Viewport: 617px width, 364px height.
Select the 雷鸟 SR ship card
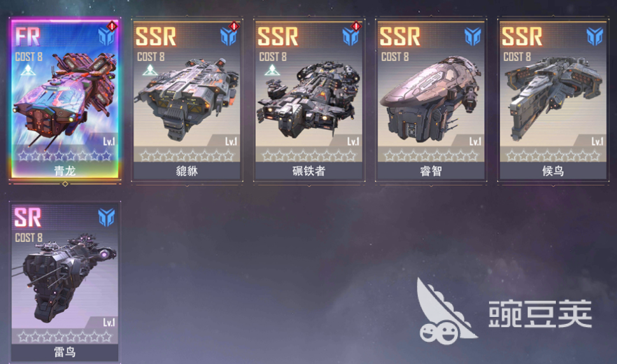65,282
